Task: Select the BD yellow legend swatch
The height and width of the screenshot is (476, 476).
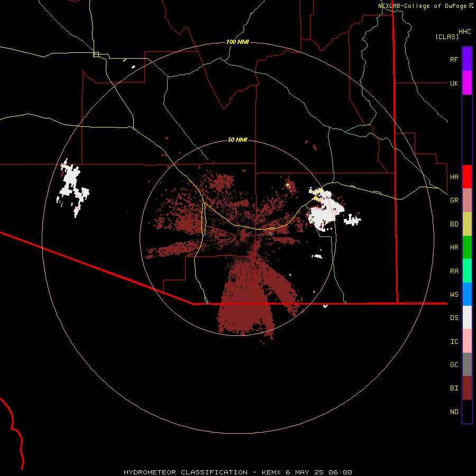Action: [x=467, y=224]
